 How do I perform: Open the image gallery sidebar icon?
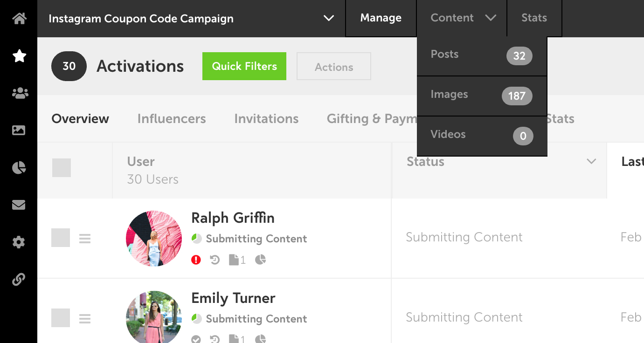coord(19,130)
